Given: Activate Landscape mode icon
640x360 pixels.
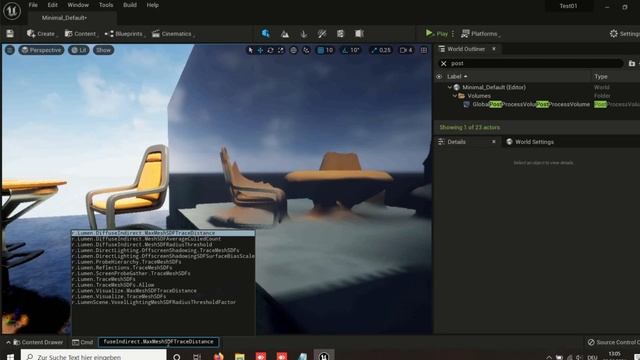Looking at the screenshot, I should click(285, 34).
